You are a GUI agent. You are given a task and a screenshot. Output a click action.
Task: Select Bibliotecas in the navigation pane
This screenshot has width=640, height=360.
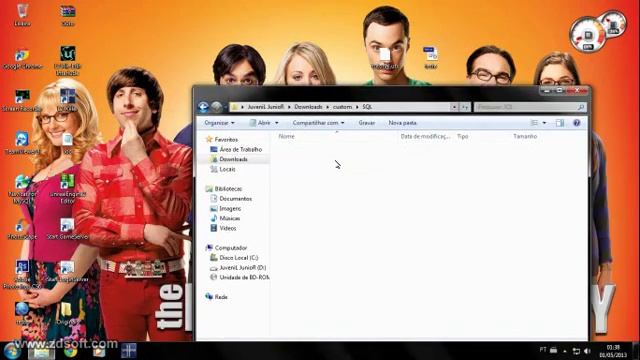[228, 189]
